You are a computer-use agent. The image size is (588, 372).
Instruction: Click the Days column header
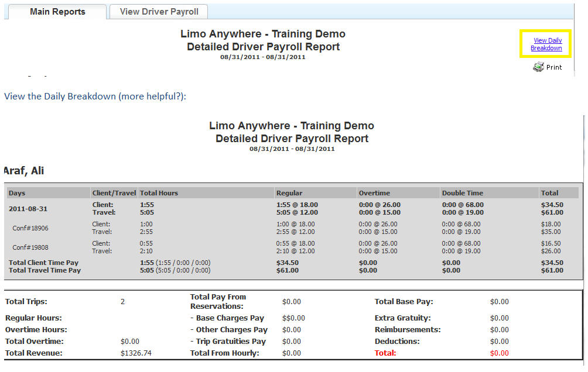17,193
